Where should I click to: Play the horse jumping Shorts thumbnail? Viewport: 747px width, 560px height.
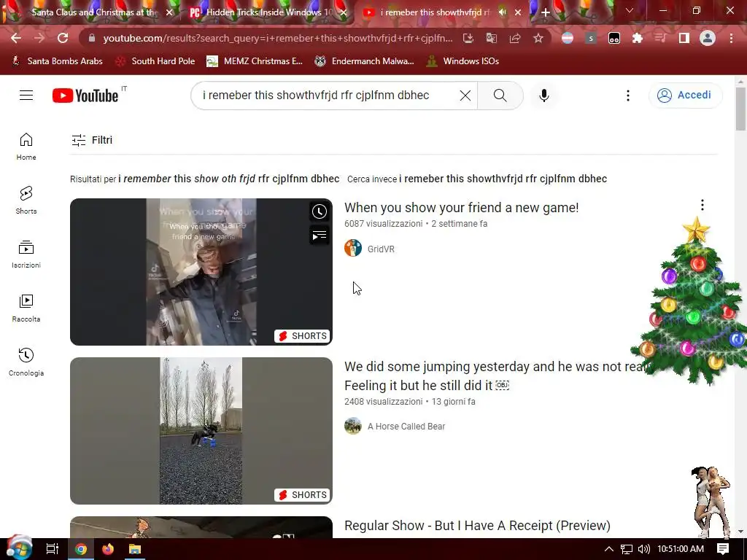tap(201, 431)
